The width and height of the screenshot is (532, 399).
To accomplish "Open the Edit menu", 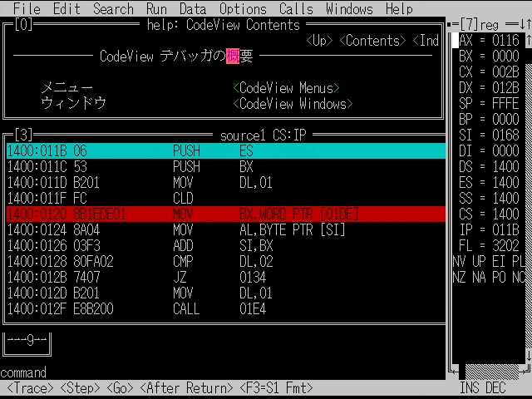I will tap(66, 8).
